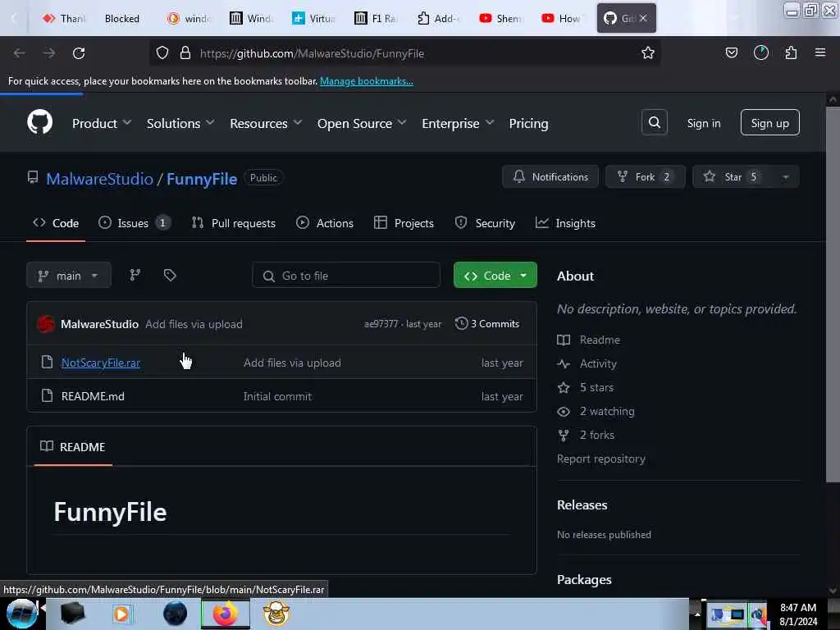Click the tracking protection shield icon
The height and width of the screenshot is (630, 840).
162,52
